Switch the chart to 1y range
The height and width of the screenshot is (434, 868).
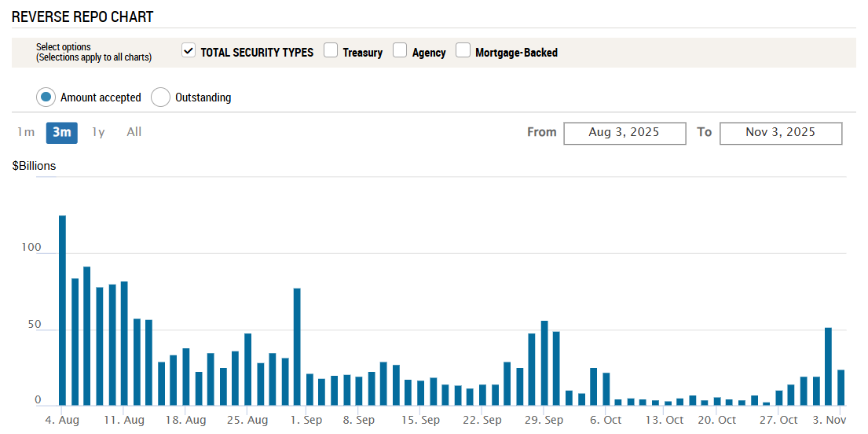point(98,132)
